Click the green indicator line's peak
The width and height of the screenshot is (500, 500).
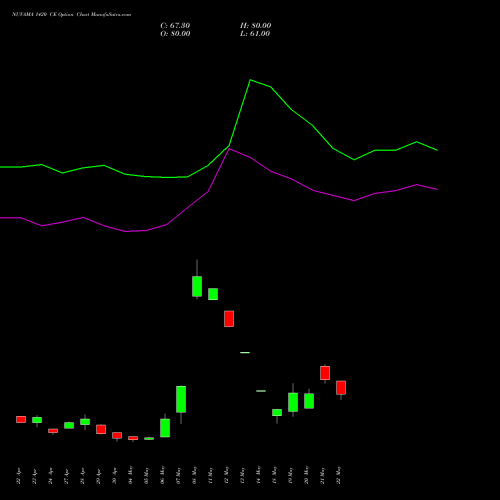[250, 80]
